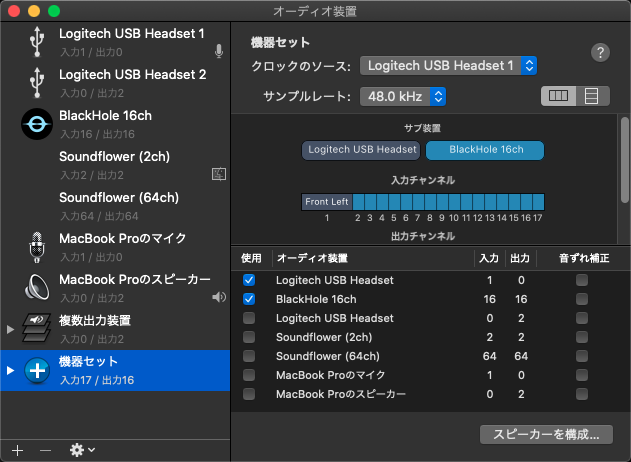Open help with the question mark button

[600, 52]
